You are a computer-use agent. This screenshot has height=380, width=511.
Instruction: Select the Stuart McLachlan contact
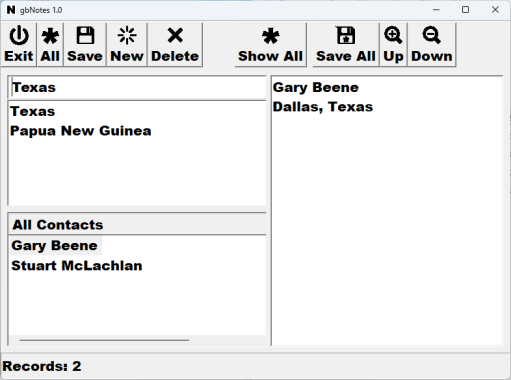[77, 266]
